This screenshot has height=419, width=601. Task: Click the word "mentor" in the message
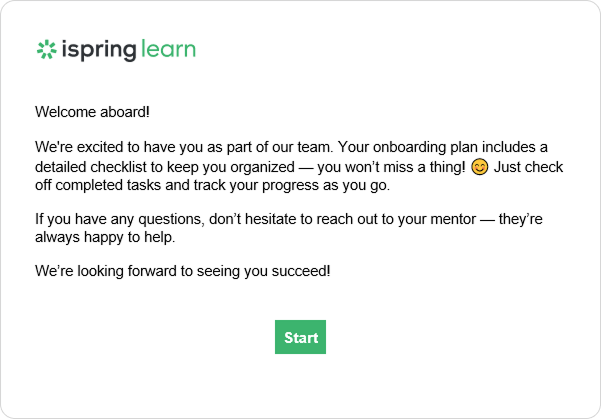453,219
